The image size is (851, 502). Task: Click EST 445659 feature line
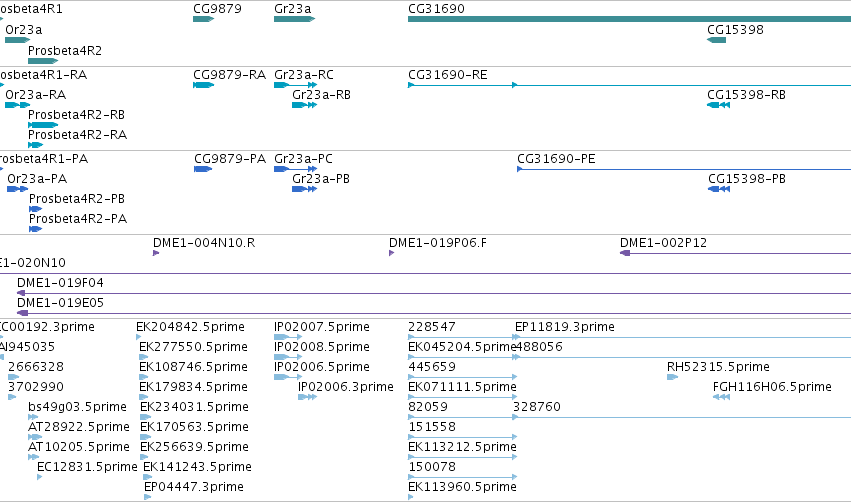(x=462, y=377)
